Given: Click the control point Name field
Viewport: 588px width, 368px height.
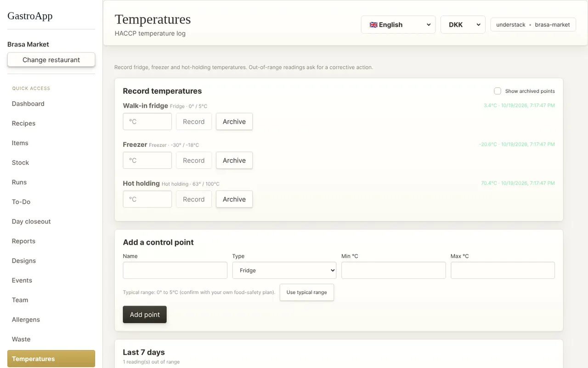Looking at the screenshot, I should tap(175, 270).
